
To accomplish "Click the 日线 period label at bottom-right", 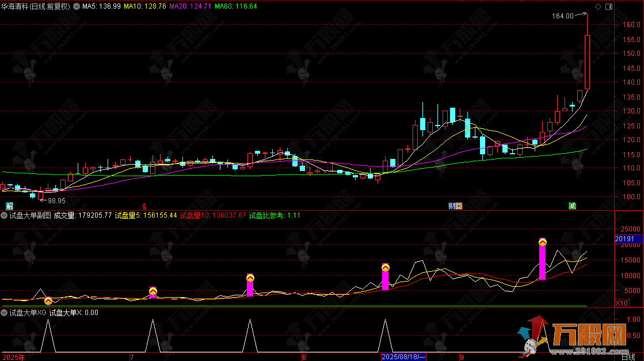I will pos(628,358).
